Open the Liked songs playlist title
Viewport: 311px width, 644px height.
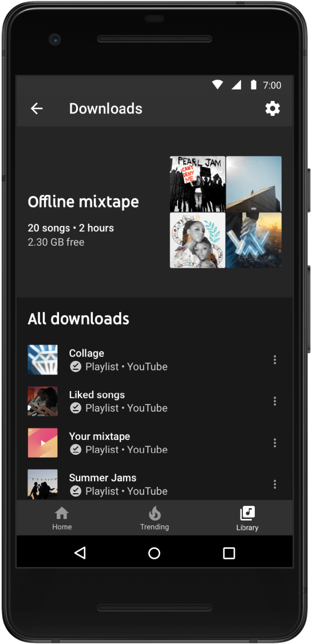97,395
